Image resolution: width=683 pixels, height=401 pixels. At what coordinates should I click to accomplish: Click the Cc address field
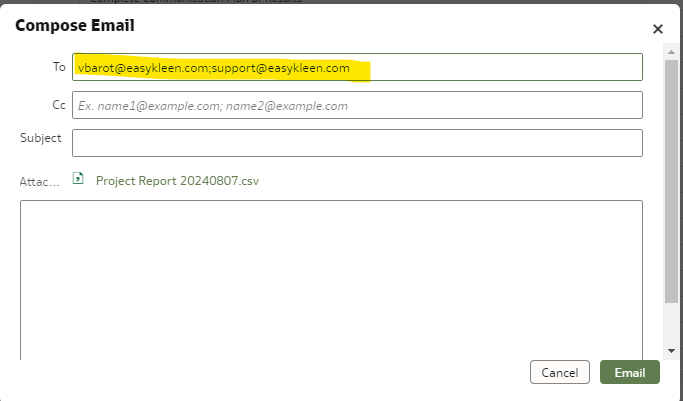pos(357,105)
